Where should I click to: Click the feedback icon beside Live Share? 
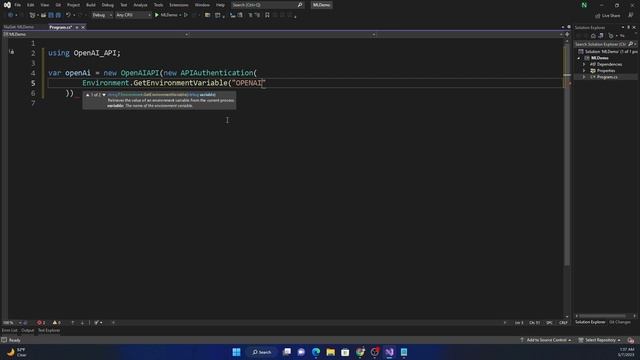point(631,15)
